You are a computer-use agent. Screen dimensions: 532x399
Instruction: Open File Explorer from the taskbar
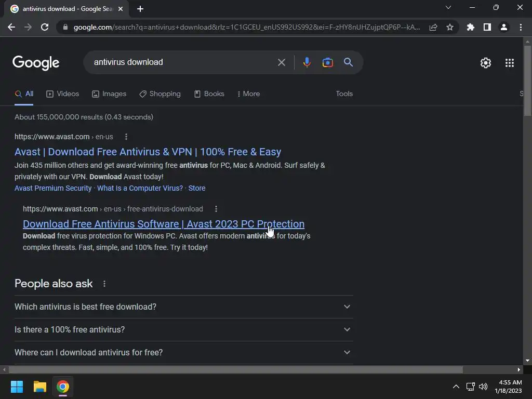pos(39,387)
